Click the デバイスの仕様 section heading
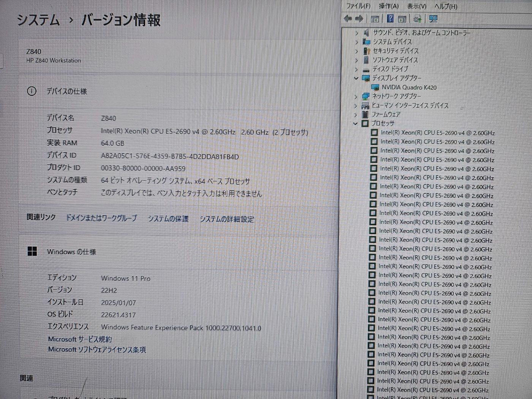Viewport: 532px width, 399px height. tap(66, 91)
